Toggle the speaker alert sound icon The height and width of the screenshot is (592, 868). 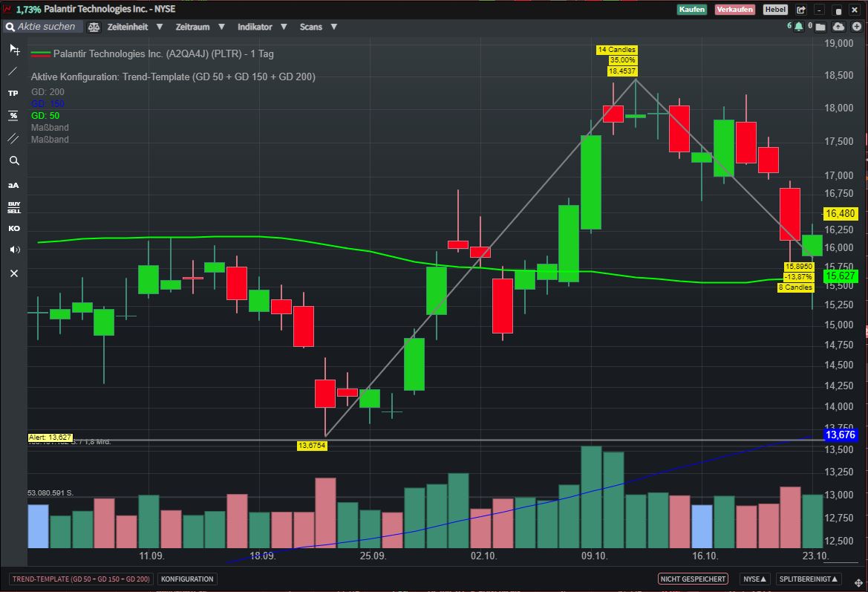click(x=14, y=250)
